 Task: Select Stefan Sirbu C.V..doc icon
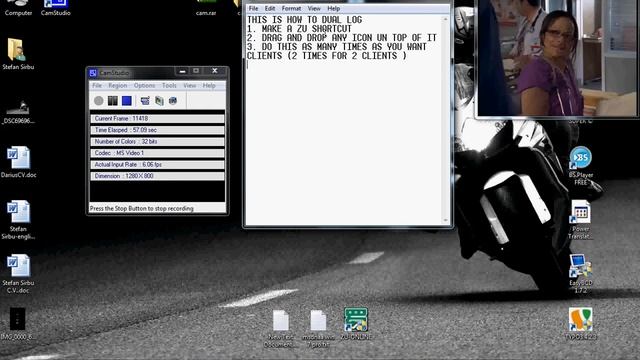pyautogui.click(x=18, y=273)
